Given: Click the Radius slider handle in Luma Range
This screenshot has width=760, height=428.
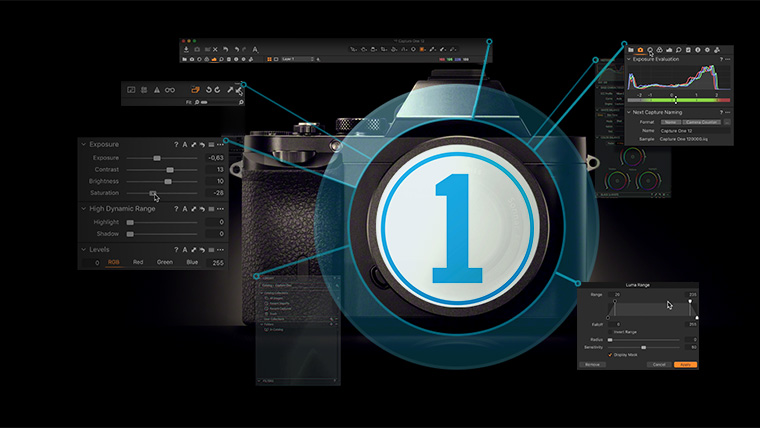Looking at the screenshot, I should point(610,340).
